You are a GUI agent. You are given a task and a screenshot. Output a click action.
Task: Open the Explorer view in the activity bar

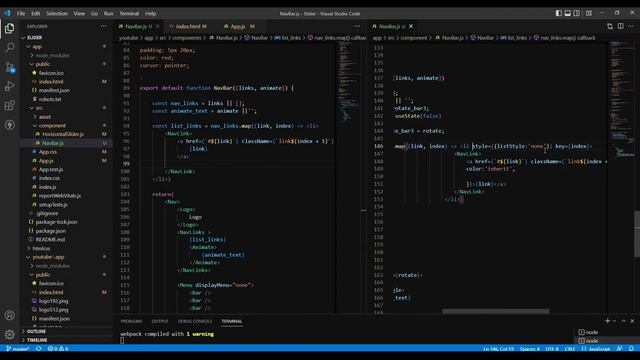tap(9, 28)
